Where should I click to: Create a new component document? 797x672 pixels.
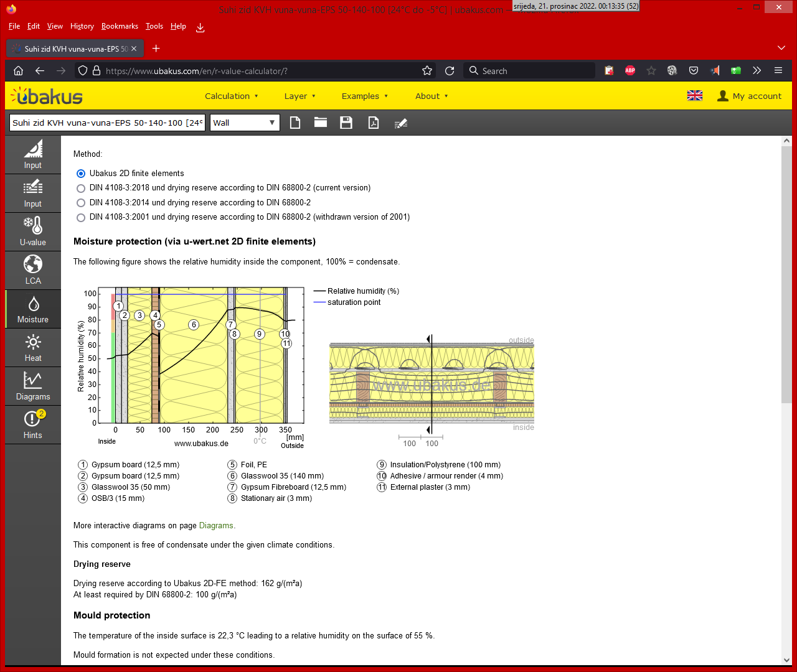295,123
